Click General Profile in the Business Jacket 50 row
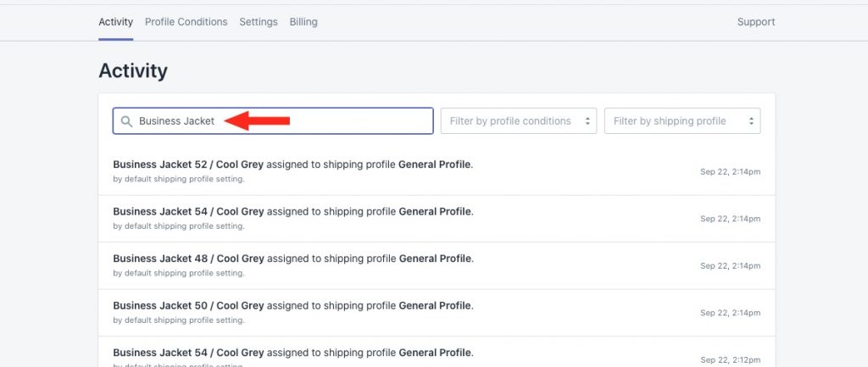868x367 pixels. [x=435, y=306]
